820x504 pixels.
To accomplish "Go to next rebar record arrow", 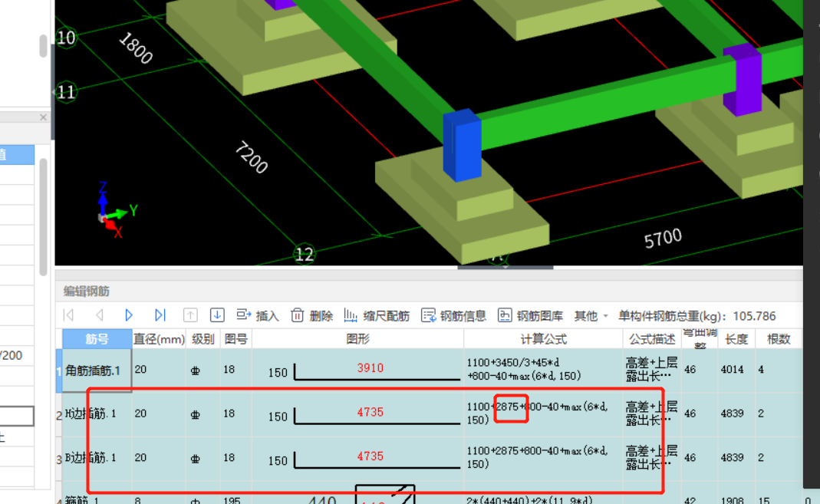I will coord(129,315).
